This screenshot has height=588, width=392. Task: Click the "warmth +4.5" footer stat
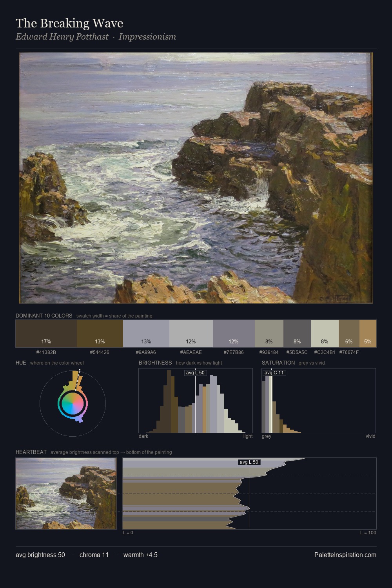140,555
